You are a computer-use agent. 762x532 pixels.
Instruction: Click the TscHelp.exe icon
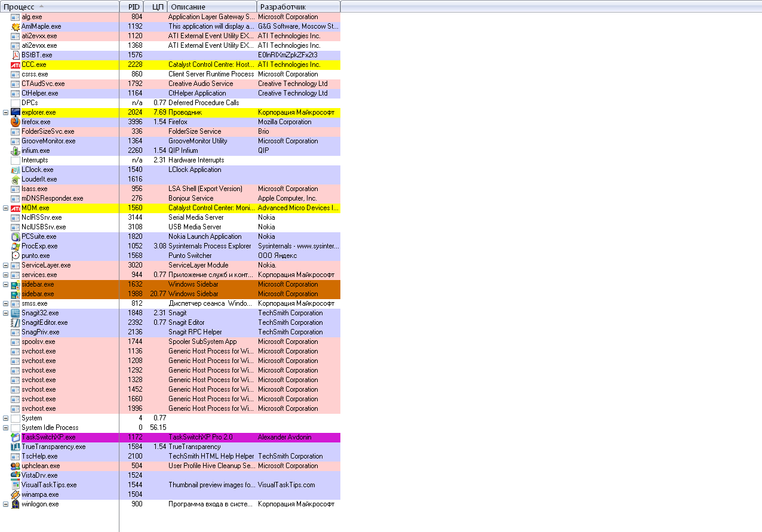point(16,456)
